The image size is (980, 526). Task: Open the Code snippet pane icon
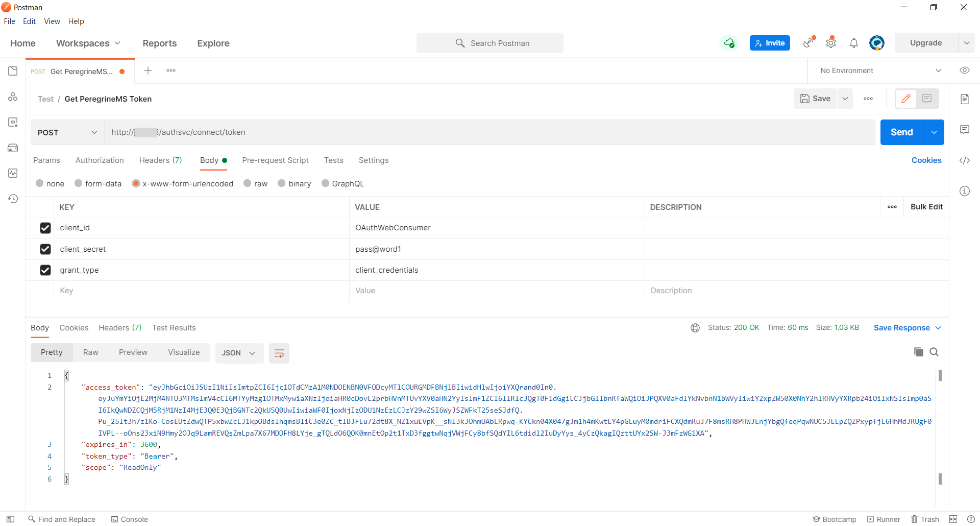click(x=965, y=160)
